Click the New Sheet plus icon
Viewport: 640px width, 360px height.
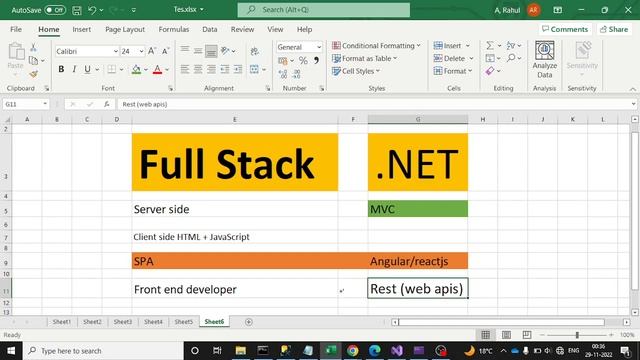point(249,322)
